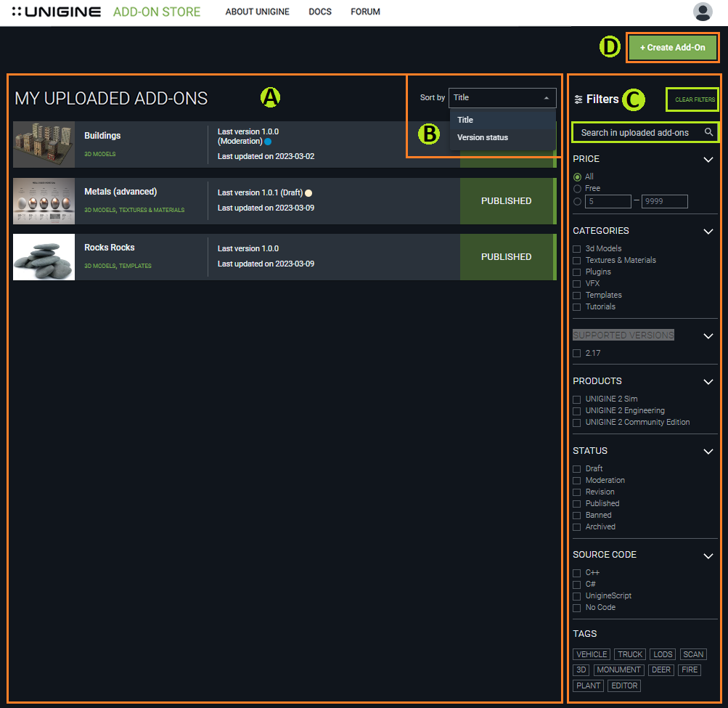
Task: Select the custom price range radio button
Action: click(577, 202)
